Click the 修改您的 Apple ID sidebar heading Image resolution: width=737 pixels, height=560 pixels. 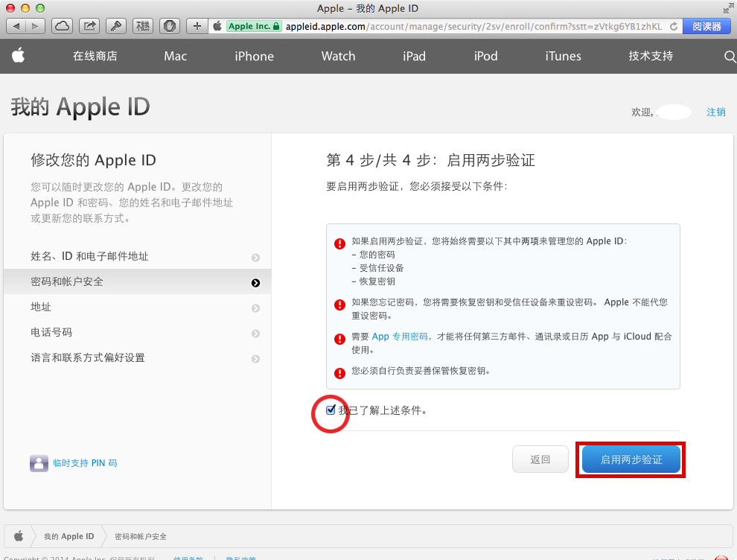93,160
